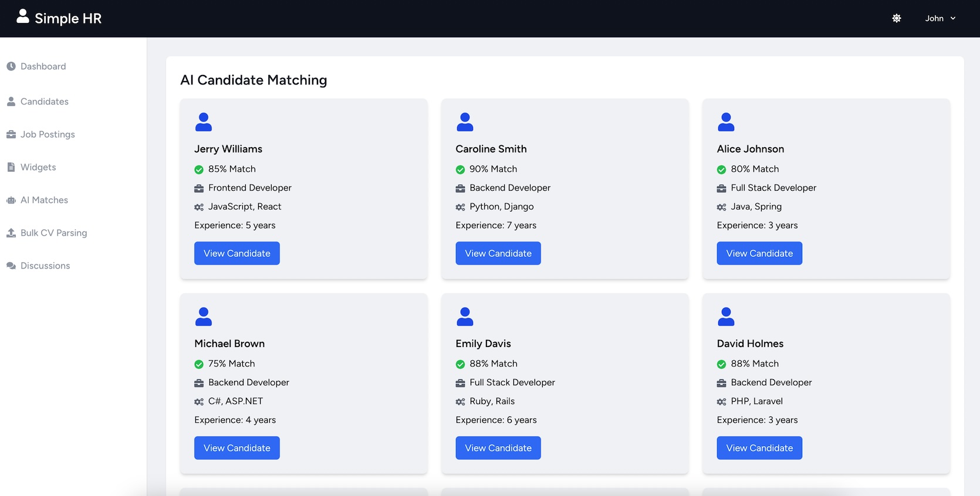Go to Candidates in the sidebar
980x496 pixels.
44,101
